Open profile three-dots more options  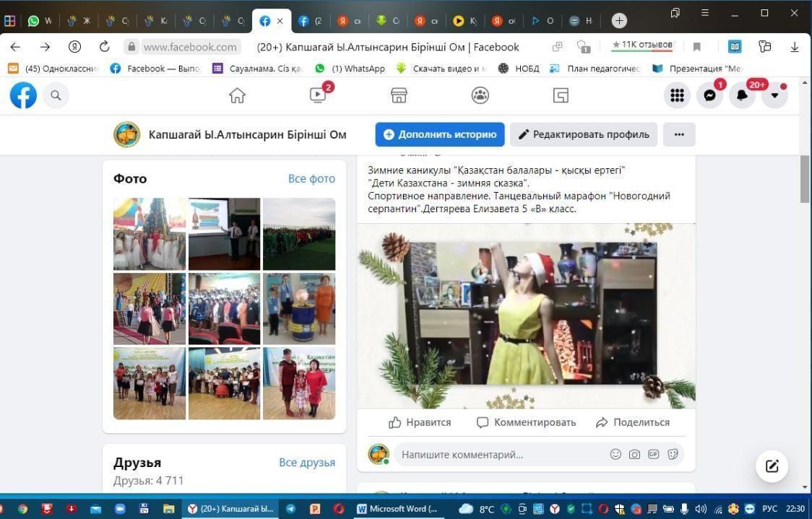(678, 134)
